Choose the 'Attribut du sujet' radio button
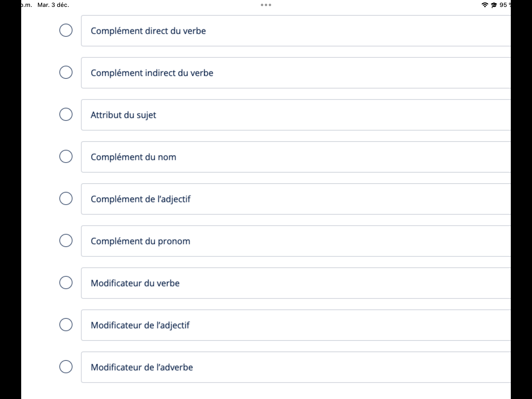 66,114
